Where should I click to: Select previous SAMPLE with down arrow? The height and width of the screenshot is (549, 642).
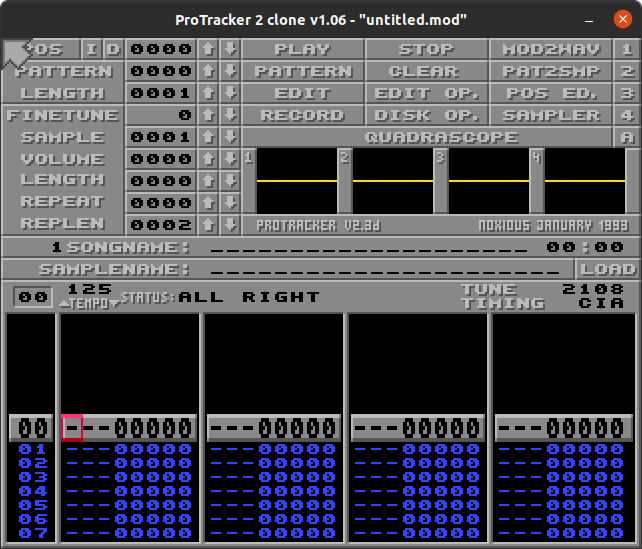coord(230,137)
